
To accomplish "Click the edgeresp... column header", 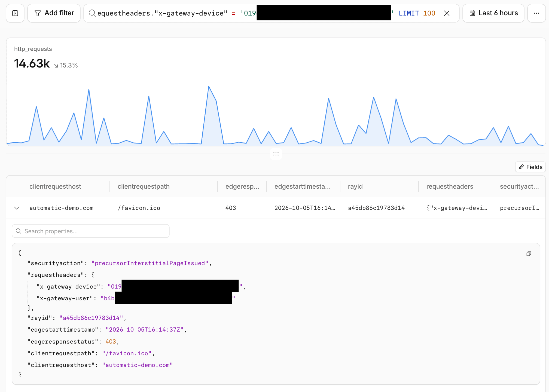I will point(242,186).
